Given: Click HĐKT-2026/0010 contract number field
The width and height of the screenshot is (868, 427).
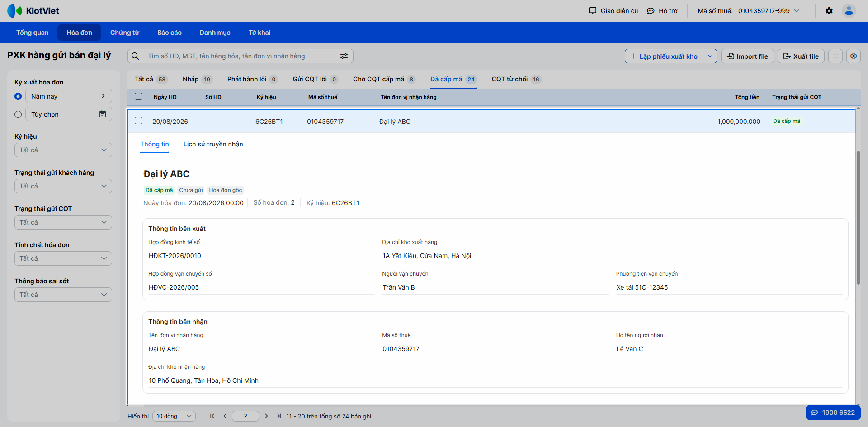Looking at the screenshot, I should pos(261,256).
